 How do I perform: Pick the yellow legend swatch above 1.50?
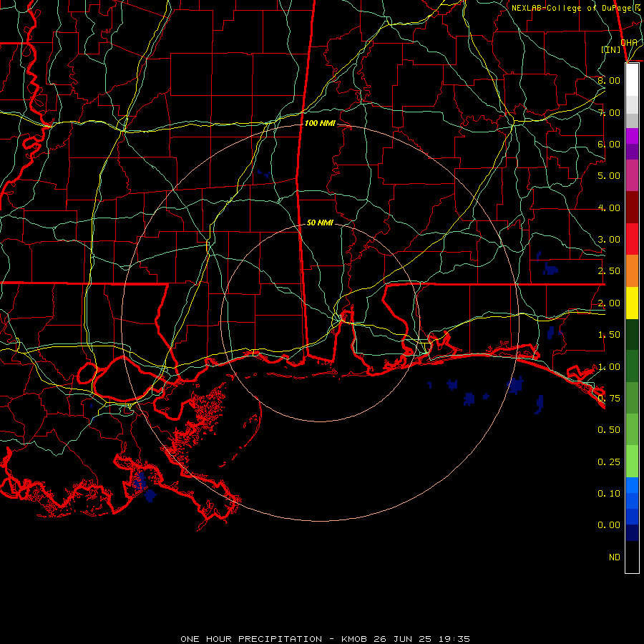(632, 303)
